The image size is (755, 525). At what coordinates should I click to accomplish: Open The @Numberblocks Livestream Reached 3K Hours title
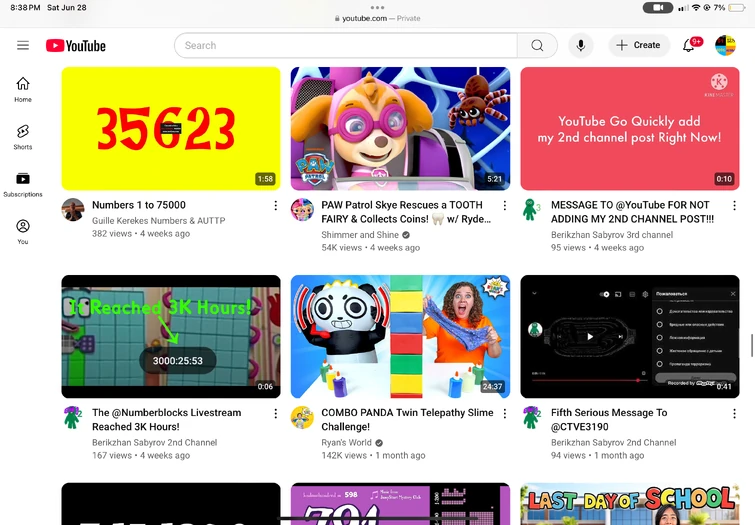pyautogui.click(x=167, y=420)
